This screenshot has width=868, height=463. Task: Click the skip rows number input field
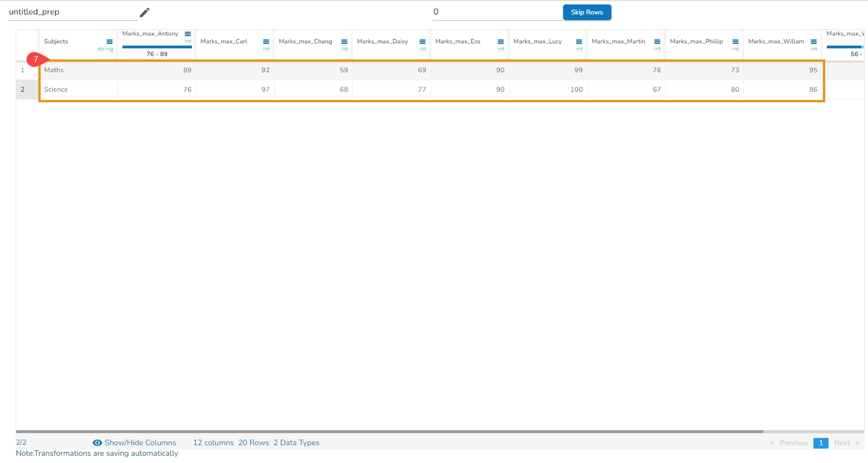[x=497, y=12]
